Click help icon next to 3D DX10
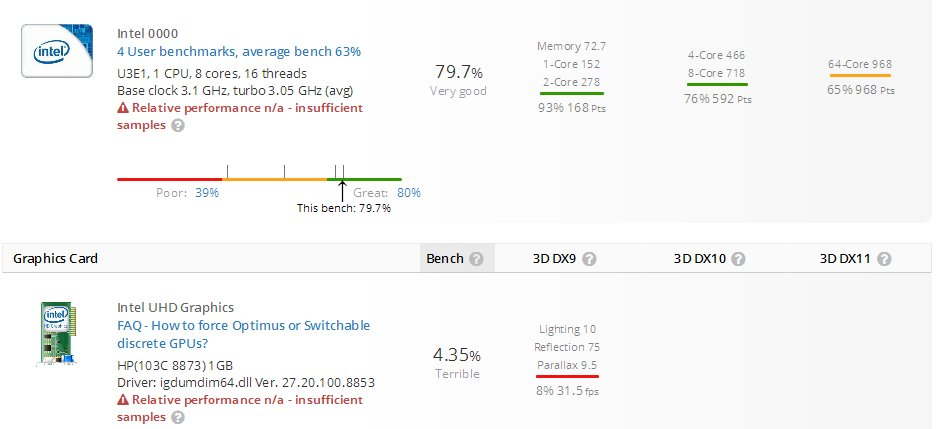 pyautogui.click(x=737, y=259)
